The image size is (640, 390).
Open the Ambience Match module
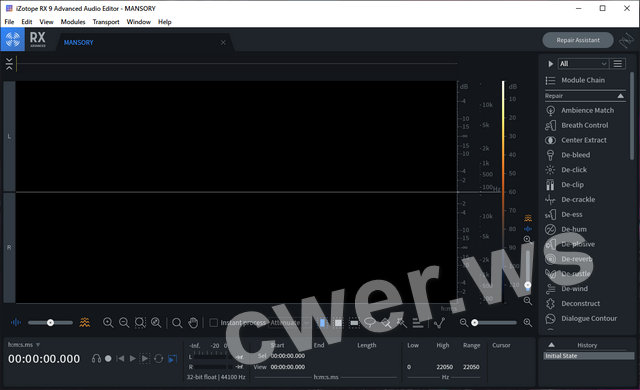pyautogui.click(x=586, y=110)
